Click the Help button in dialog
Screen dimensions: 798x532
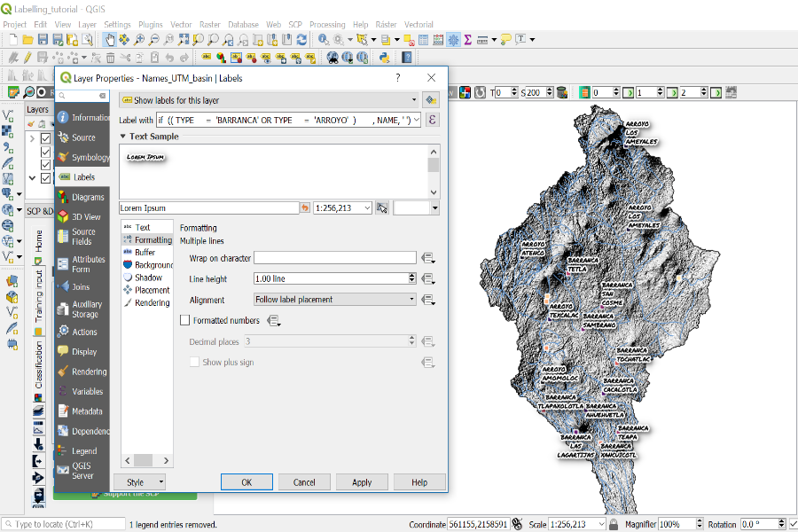pyautogui.click(x=419, y=482)
